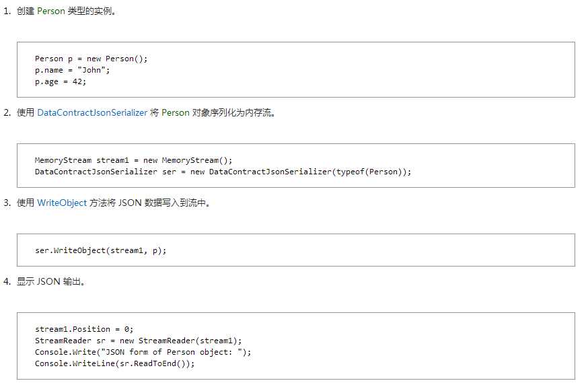Click the typeof(Person) serializer code line

pyautogui.click(x=223, y=172)
